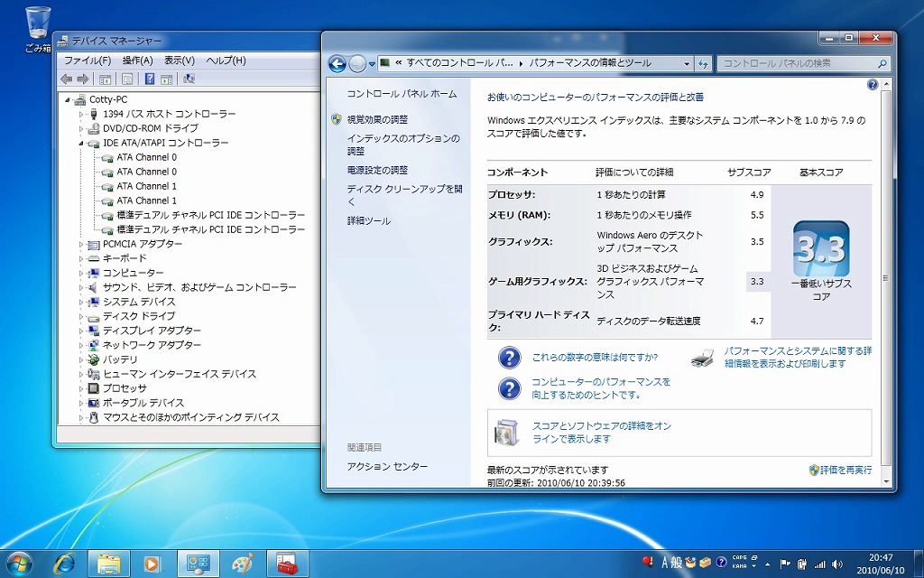
Task: Click the properties icon in Device Manager toolbar
Action: tap(127, 79)
